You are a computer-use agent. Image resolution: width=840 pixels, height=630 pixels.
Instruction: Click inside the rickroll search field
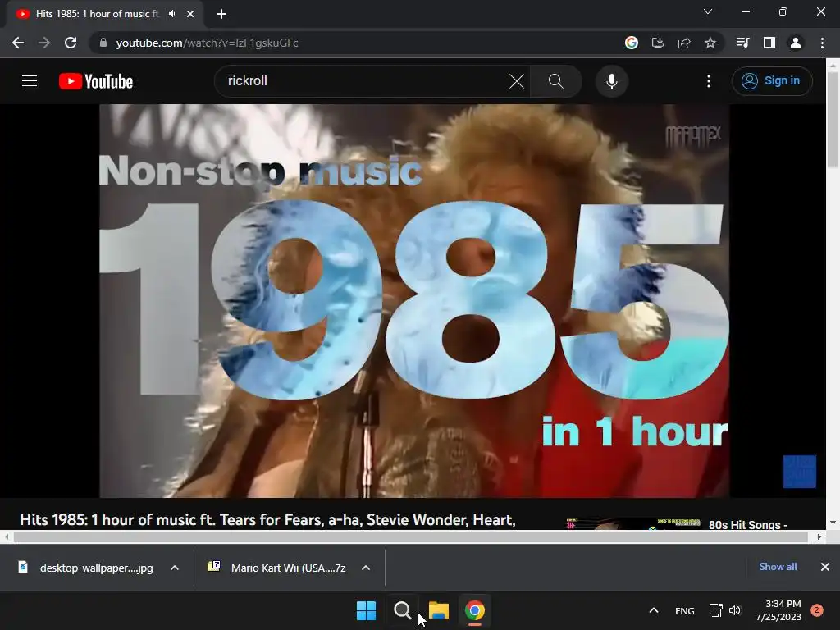coord(364,81)
